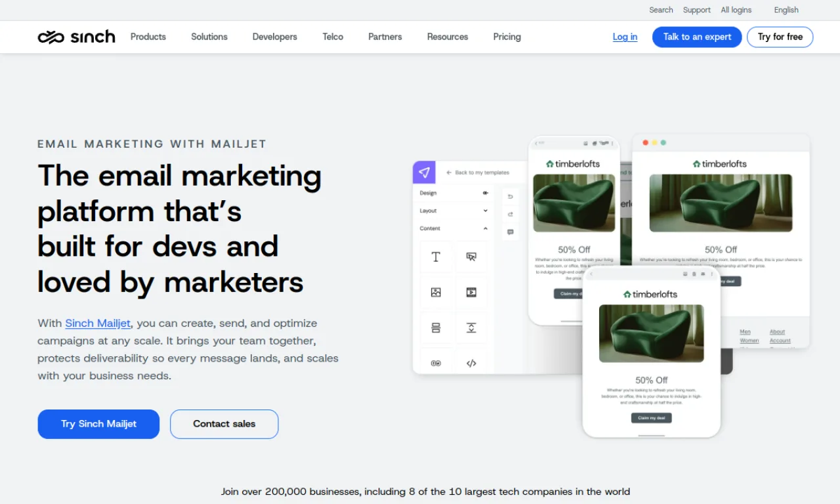The height and width of the screenshot is (504, 840).
Task: Click the About link in desktop mockup
Action: 777,332
